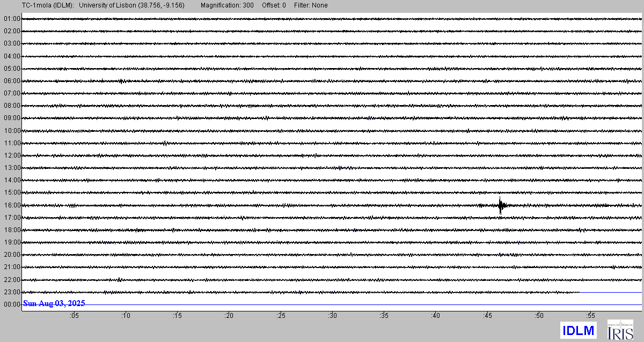This screenshot has width=644, height=342.
Task: Click the :50 minute axis label
Action: click(x=539, y=317)
